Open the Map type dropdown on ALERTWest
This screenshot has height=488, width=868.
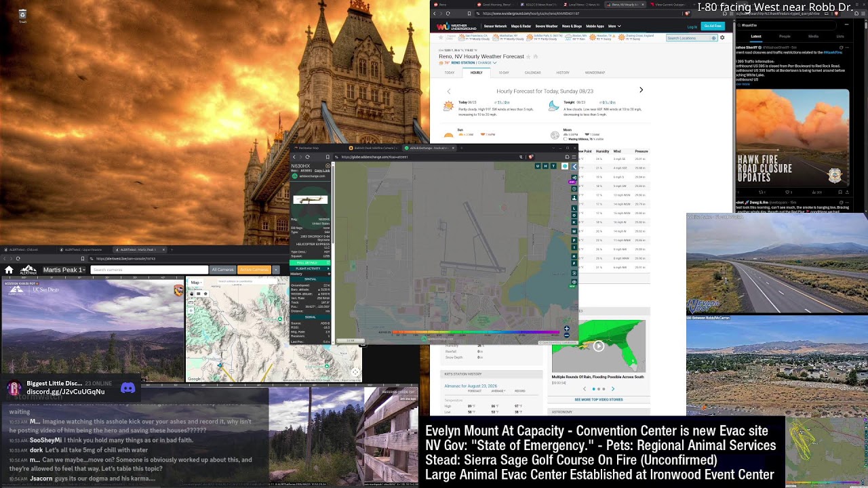click(x=196, y=283)
